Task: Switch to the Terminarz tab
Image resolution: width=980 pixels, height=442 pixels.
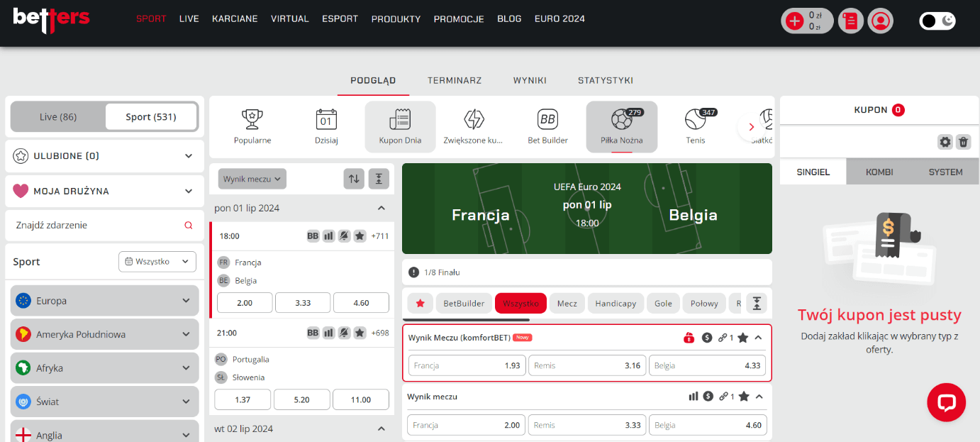Action: coord(455,81)
